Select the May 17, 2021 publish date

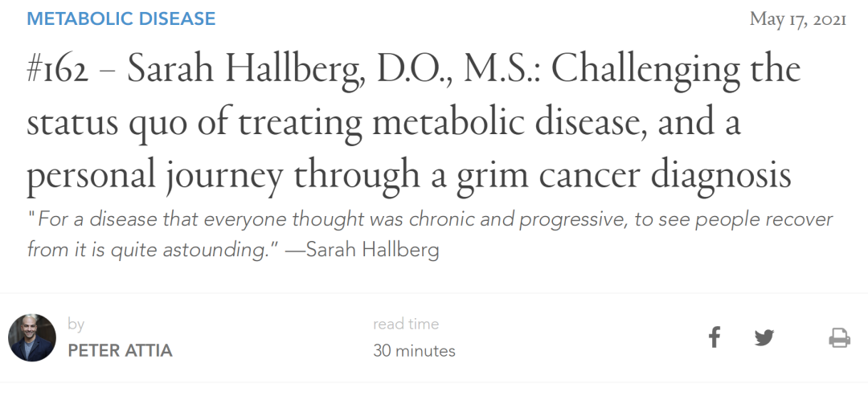coord(798,19)
